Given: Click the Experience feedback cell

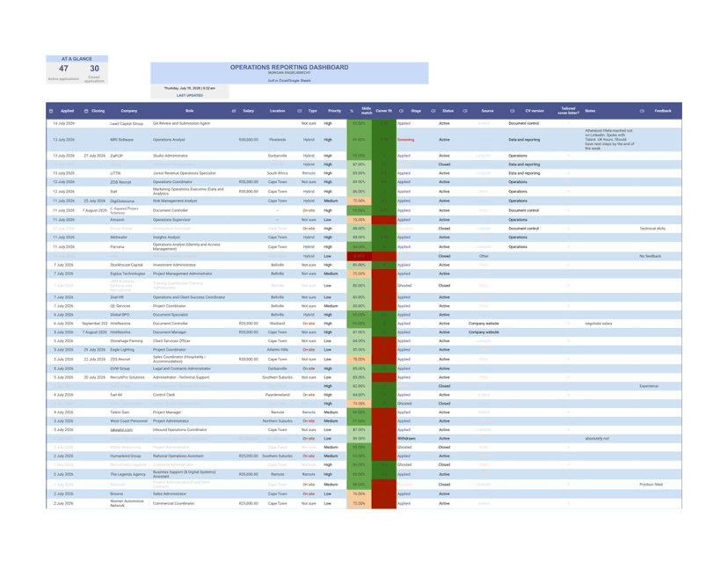Looking at the screenshot, I should (649, 386).
